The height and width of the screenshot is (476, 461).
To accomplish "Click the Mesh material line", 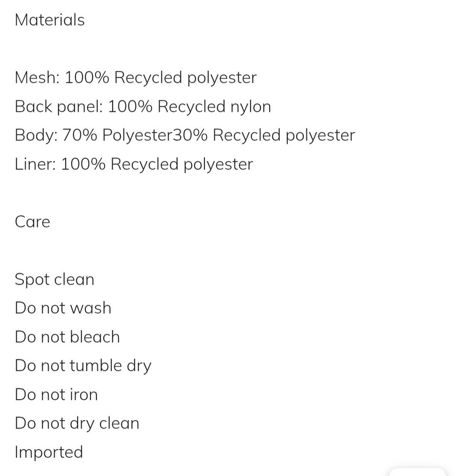I will point(136,78).
